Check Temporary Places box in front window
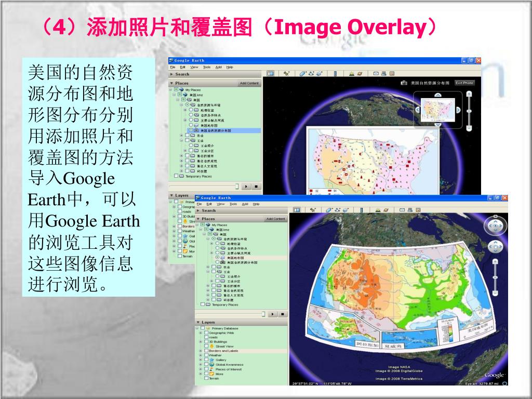 click(203, 304)
